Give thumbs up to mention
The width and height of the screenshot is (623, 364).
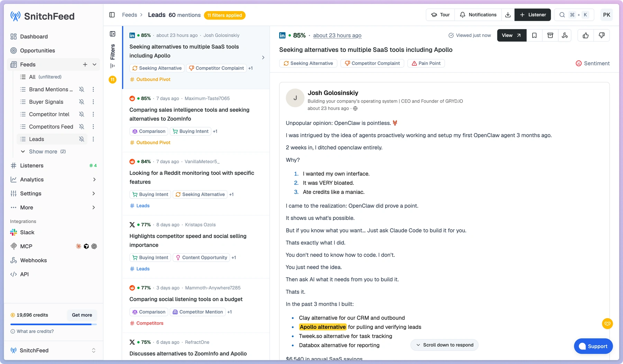coord(586,35)
